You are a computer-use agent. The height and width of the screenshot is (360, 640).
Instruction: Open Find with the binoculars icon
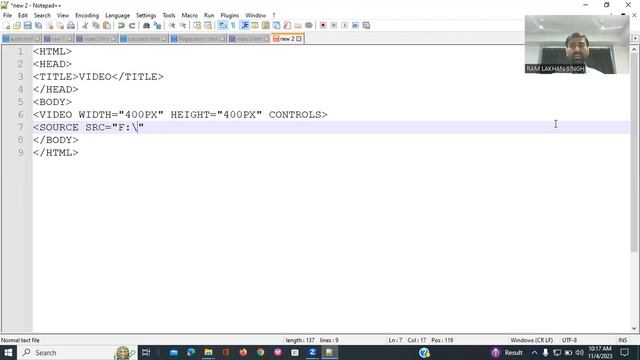pyautogui.click(x=146, y=25)
